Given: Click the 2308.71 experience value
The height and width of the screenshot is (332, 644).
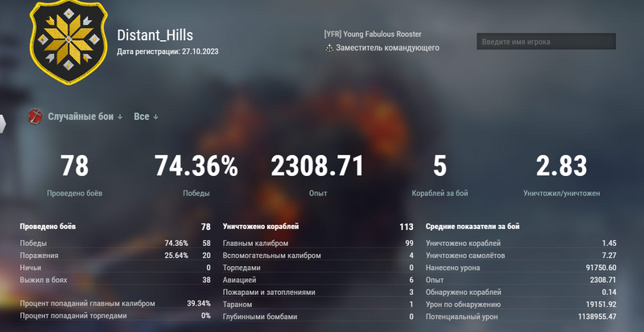Looking at the screenshot, I should pos(317,166).
